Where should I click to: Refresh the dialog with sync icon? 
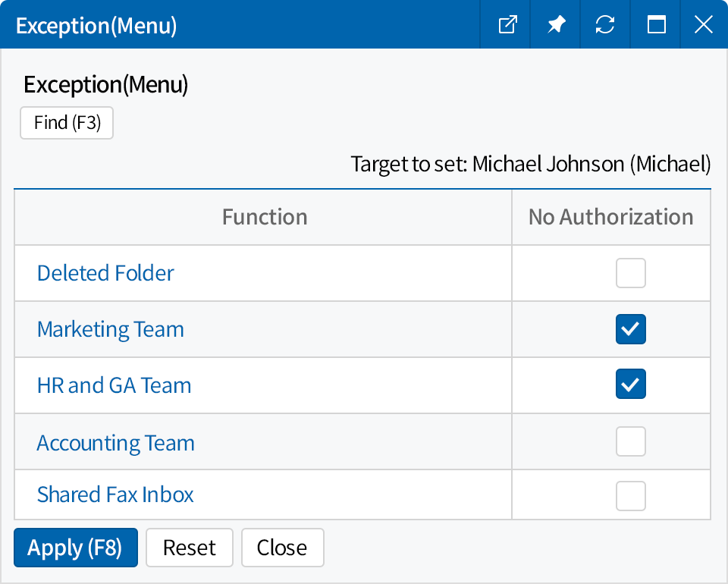(x=605, y=24)
